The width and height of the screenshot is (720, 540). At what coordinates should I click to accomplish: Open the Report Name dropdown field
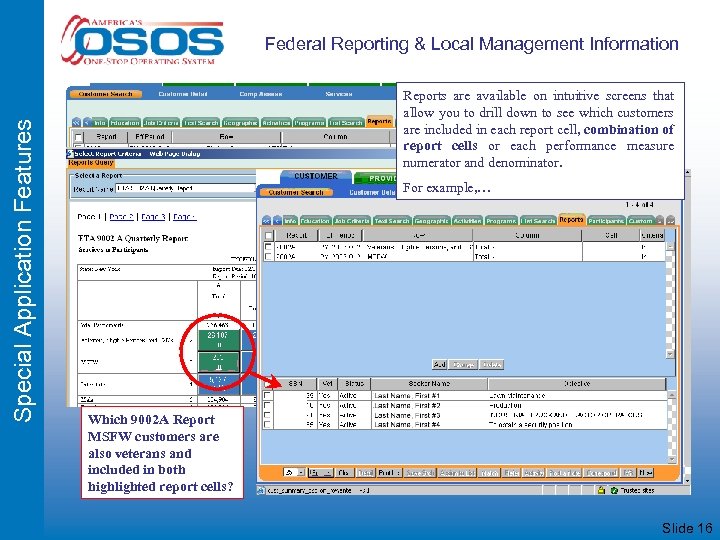click(x=186, y=188)
